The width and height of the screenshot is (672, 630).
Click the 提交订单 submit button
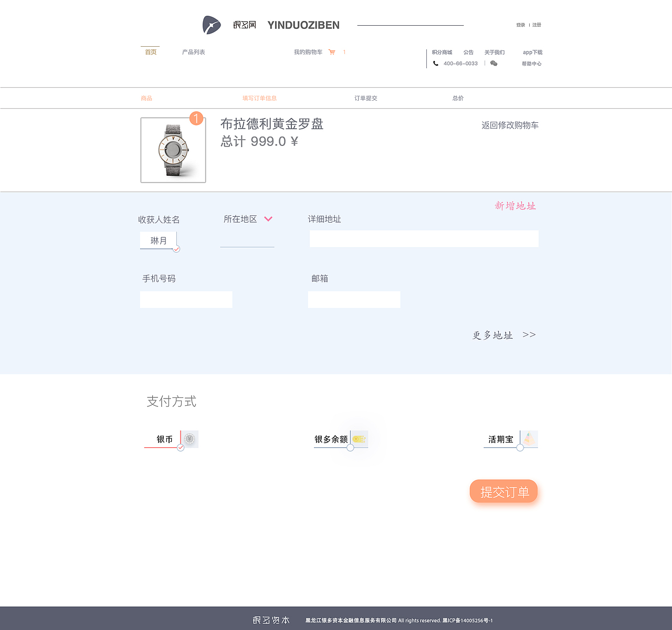coord(503,491)
